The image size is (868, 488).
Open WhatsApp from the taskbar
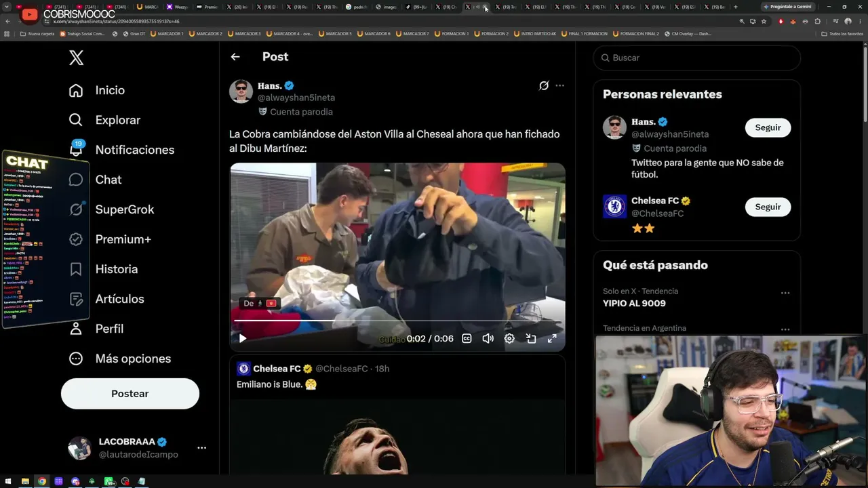click(108, 482)
